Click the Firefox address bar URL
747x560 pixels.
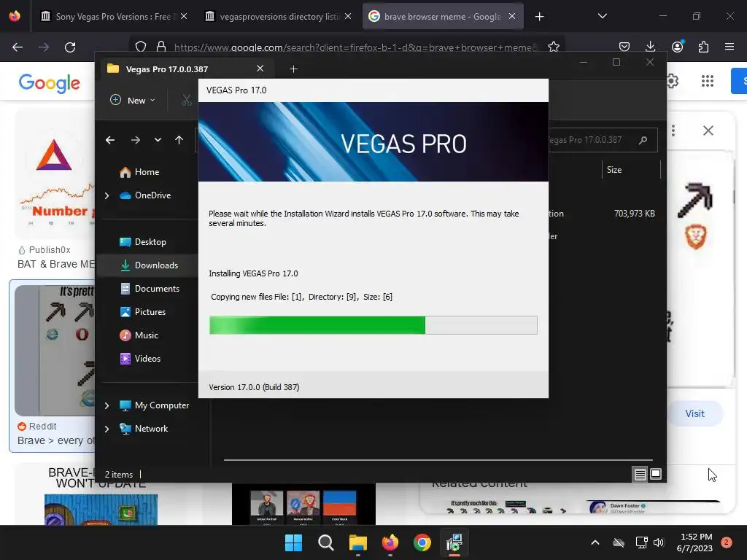[x=355, y=47]
